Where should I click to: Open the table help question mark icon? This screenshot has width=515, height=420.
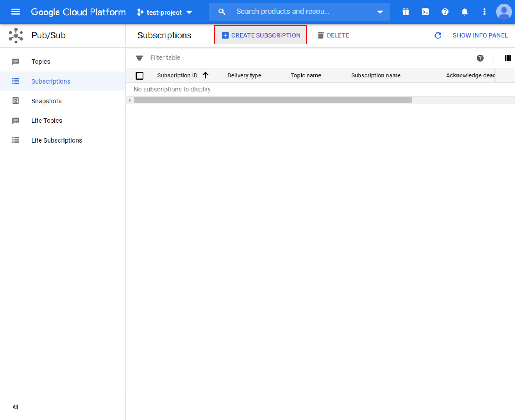(480, 58)
